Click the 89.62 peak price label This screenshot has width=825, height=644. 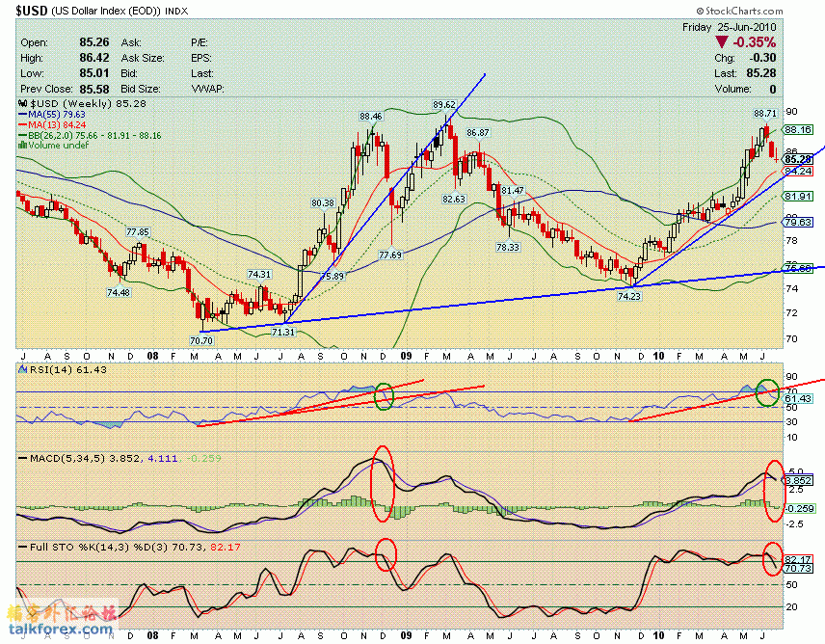click(x=443, y=104)
